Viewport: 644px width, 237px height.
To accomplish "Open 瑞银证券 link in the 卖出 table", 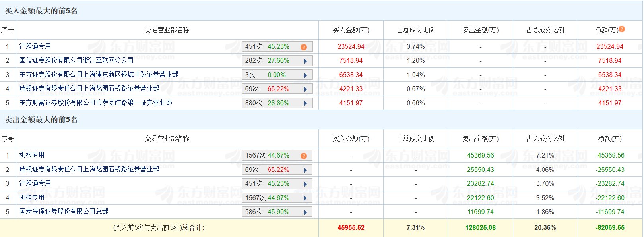I will [x=89, y=170].
